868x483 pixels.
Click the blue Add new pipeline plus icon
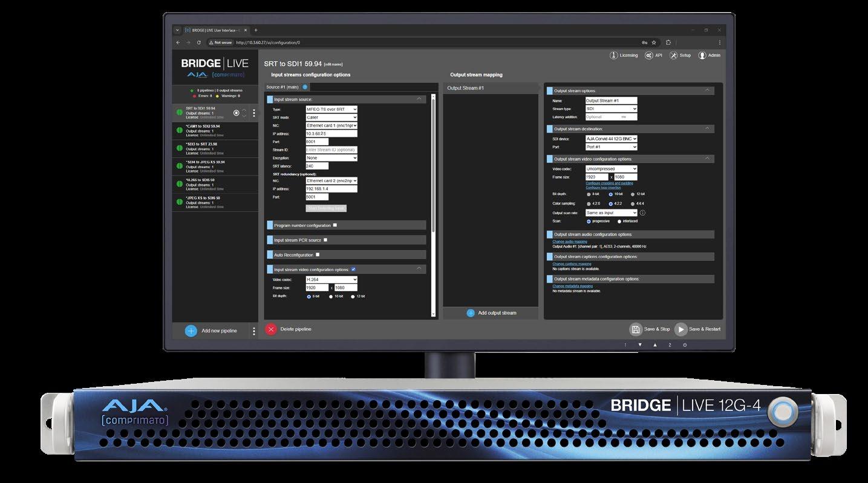[191, 330]
